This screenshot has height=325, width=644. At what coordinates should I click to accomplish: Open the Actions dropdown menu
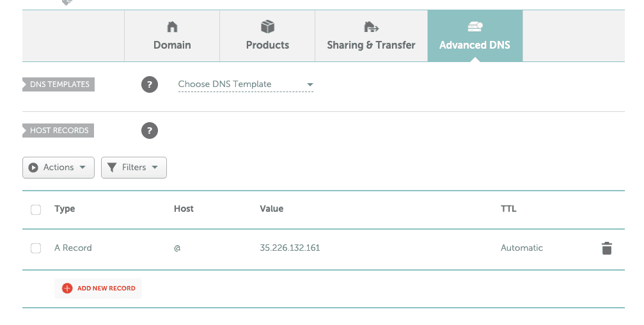[x=58, y=168]
